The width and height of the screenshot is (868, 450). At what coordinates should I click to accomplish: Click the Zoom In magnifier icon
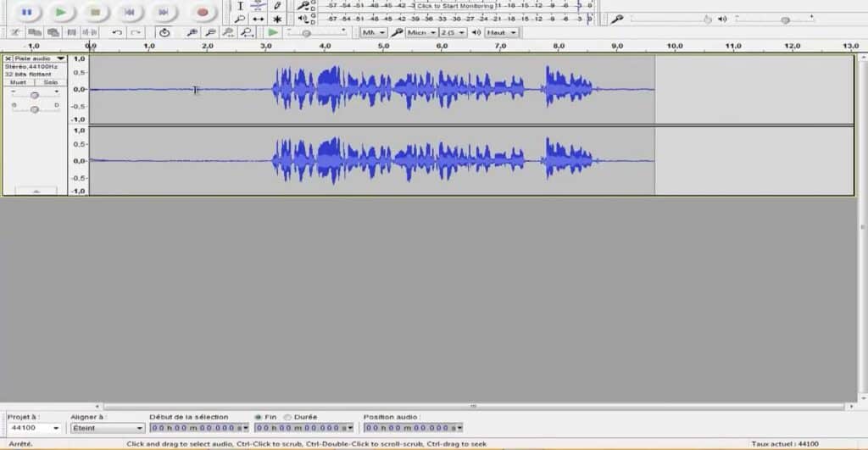pyautogui.click(x=192, y=33)
